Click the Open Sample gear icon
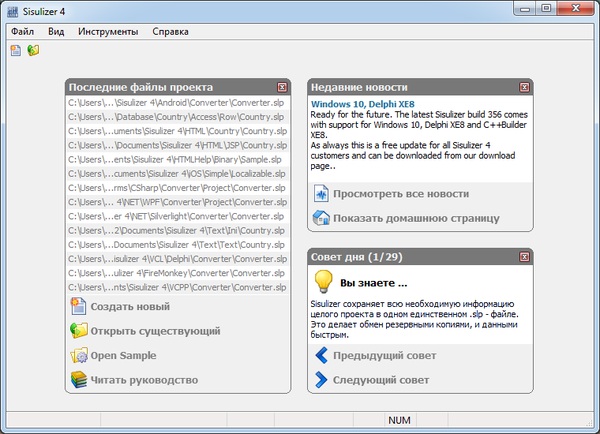This screenshot has width=600, height=434. (x=79, y=355)
